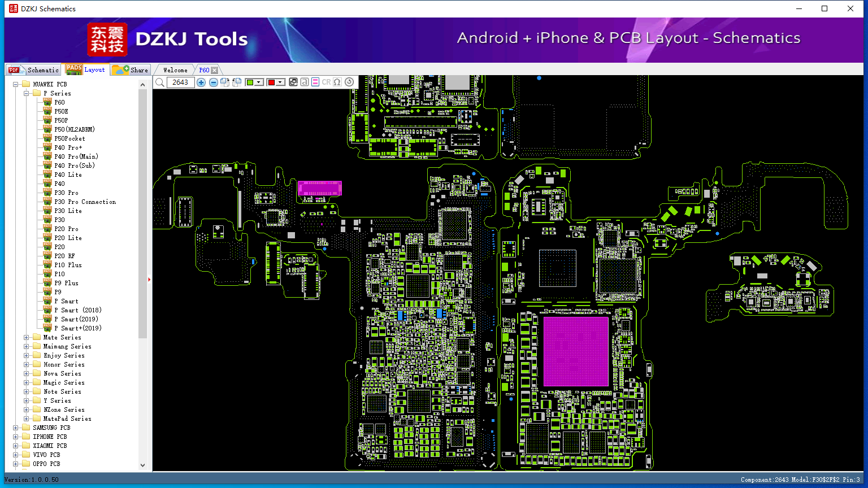Select the Maimang Series folder
This screenshot has height=488, width=868.
tap(67, 346)
